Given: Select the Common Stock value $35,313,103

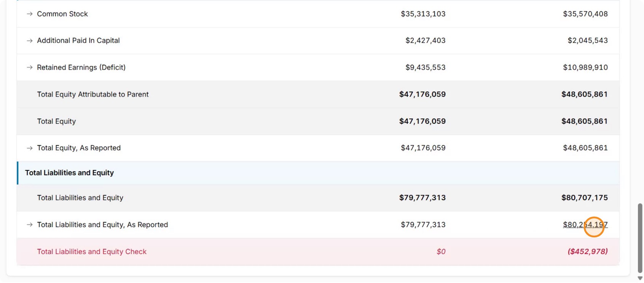Looking at the screenshot, I should tap(423, 14).
